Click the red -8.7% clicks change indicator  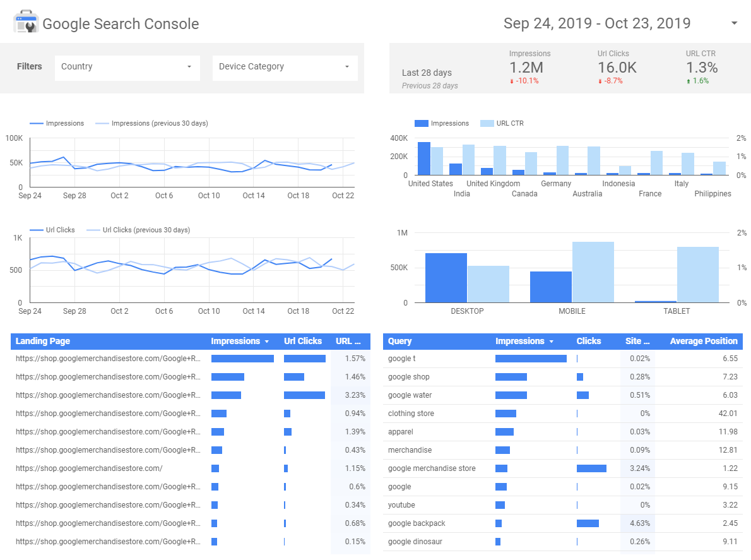tap(611, 81)
